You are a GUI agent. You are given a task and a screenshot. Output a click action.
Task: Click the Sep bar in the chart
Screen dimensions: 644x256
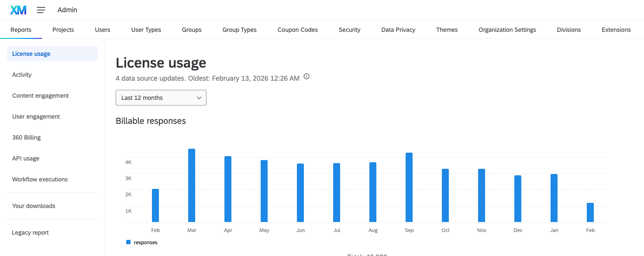[x=409, y=188]
